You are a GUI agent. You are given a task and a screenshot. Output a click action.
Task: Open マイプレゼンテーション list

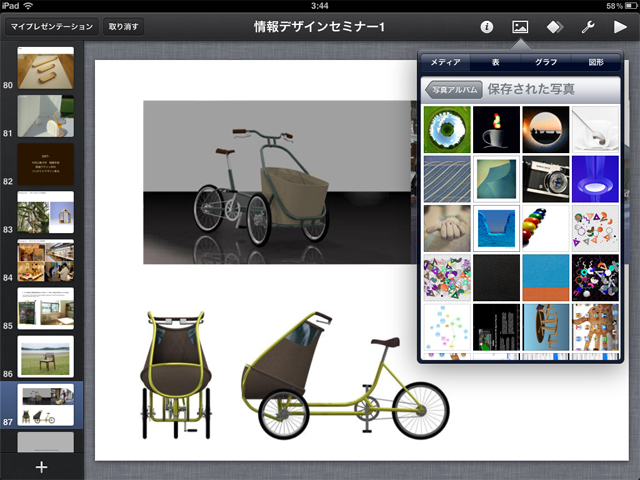(x=50, y=26)
